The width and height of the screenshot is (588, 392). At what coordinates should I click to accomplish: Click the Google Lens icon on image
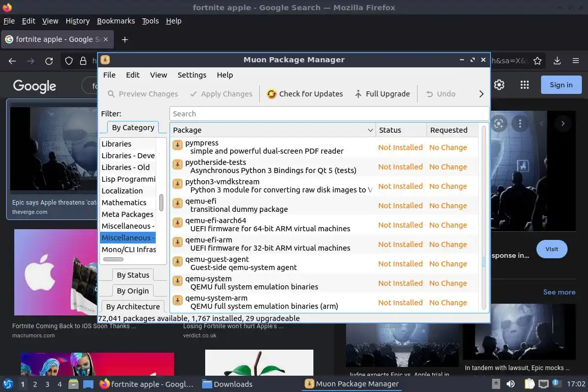[x=498, y=124]
